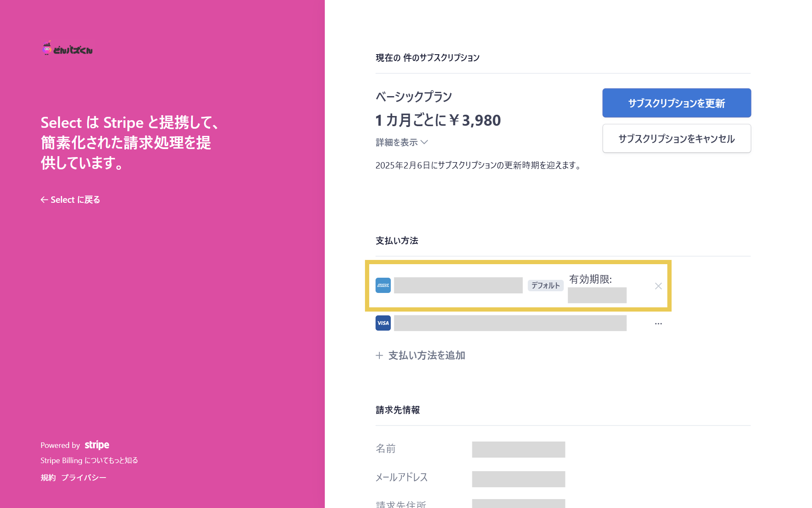
Task: Open the three-dot menu on VISA row
Action: tap(658, 323)
